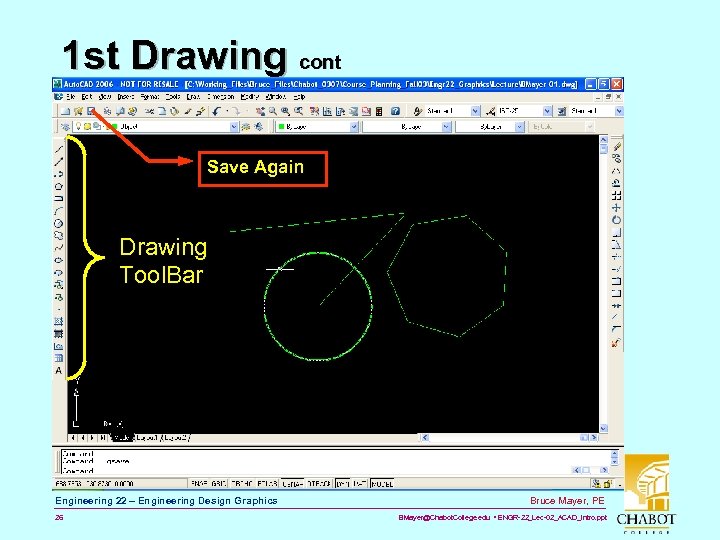Expand the linetype ByLayer dropdown
Screen dimensions: 720x540
coord(446,127)
